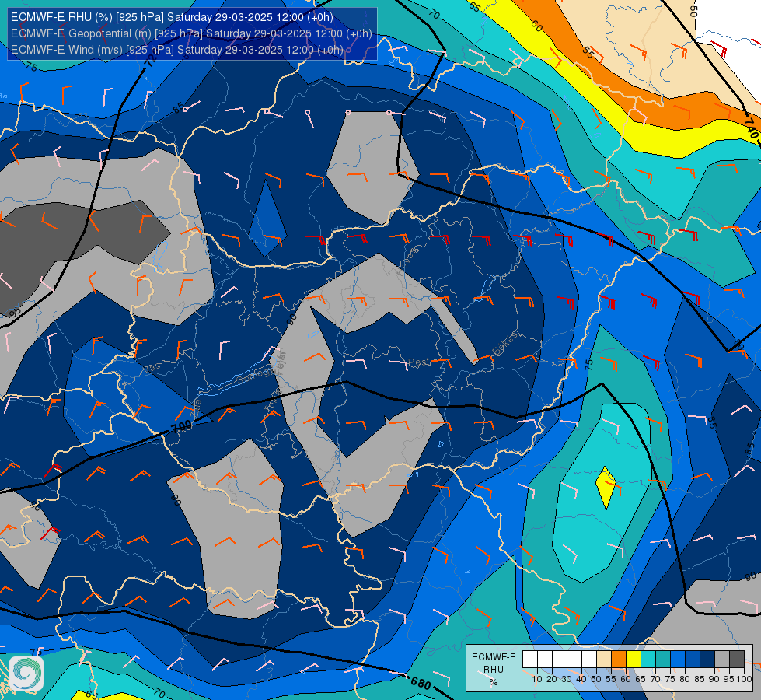Pick the white legend swatch between 10 and 20
The image size is (761, 700).
tap(545, 660)
